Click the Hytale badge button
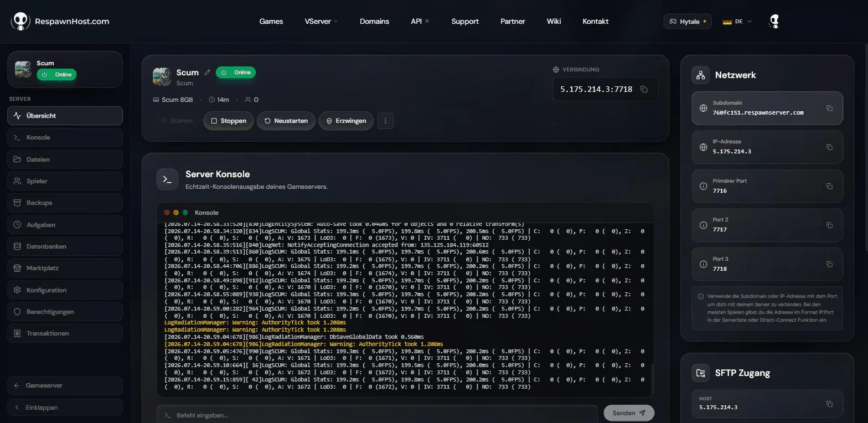This screenshot has width=868, height=423. 688,22
